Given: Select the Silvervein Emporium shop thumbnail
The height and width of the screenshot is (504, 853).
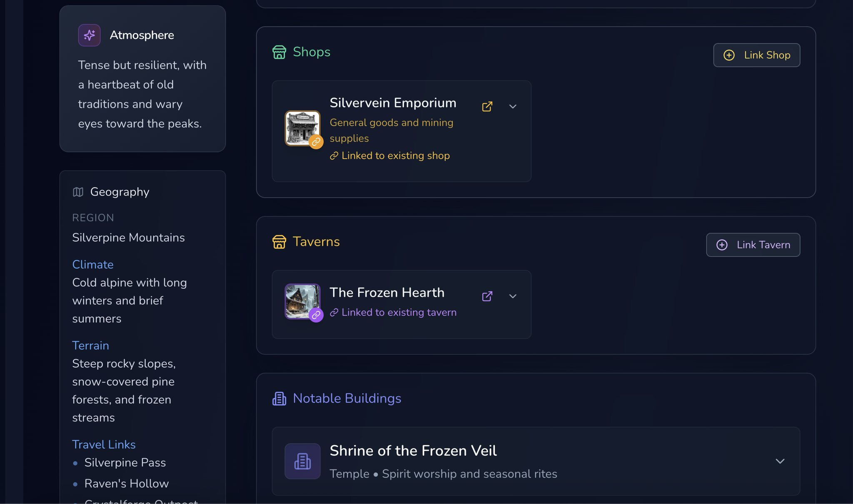Looking at the screenshot, I should coord(302,128).
